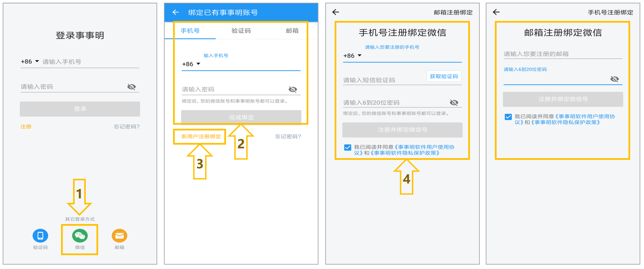Screen dimensions: 644x269
Task: Toggle password visibility on bind account screen
Action: [x=293, y=89]
